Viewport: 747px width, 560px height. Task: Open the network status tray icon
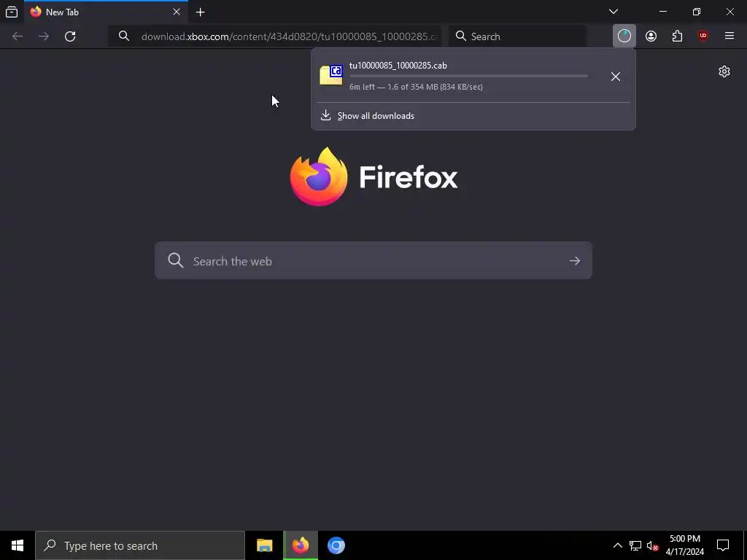[x=635, y=545]
